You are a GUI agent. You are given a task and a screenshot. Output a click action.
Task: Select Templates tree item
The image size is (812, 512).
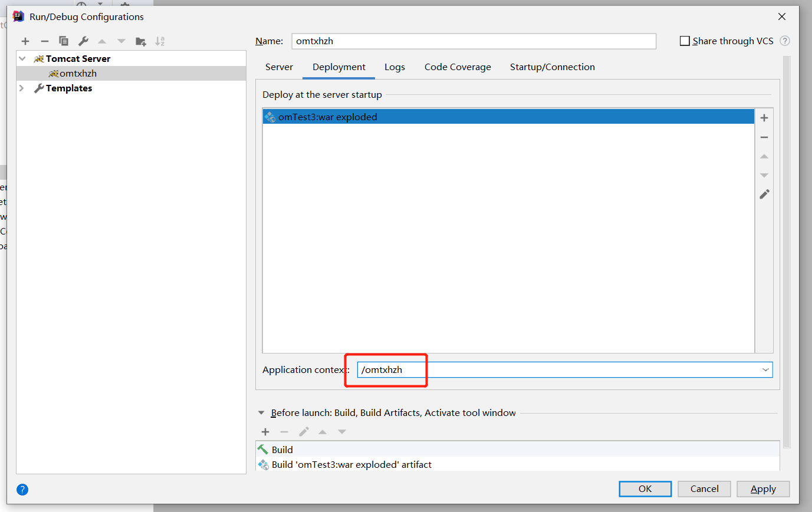pyautogui.click(x=131, y=88)
